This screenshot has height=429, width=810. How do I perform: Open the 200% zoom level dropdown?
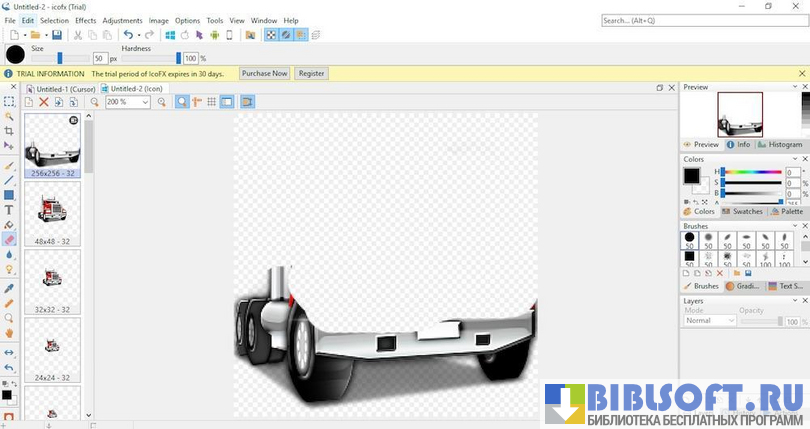click(x=145, y=102)
